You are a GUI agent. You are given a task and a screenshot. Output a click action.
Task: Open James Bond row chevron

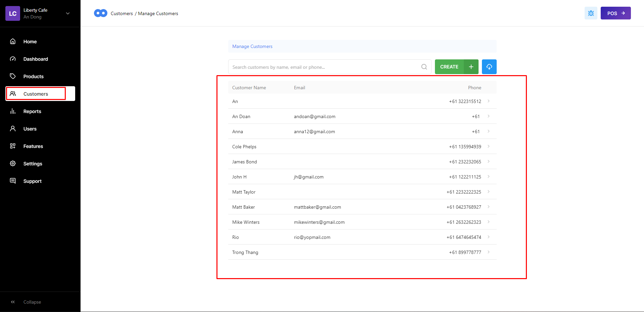(x=488, y=162)
